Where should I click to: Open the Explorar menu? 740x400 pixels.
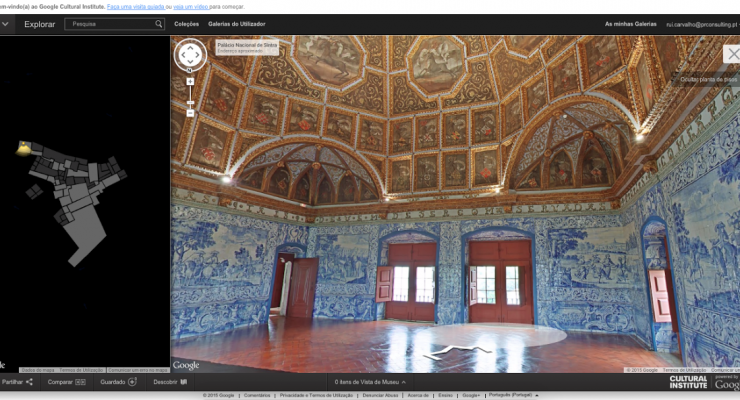pos(40,24)
